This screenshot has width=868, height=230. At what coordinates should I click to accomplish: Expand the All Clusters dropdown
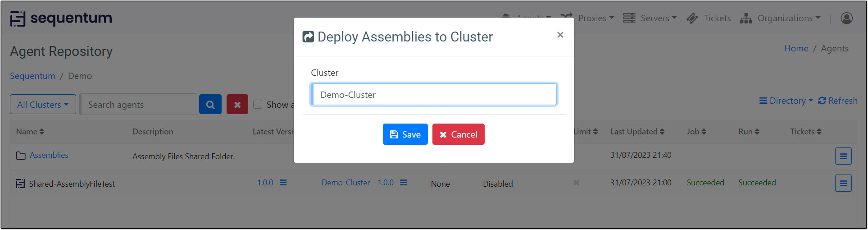coord(43,105)
